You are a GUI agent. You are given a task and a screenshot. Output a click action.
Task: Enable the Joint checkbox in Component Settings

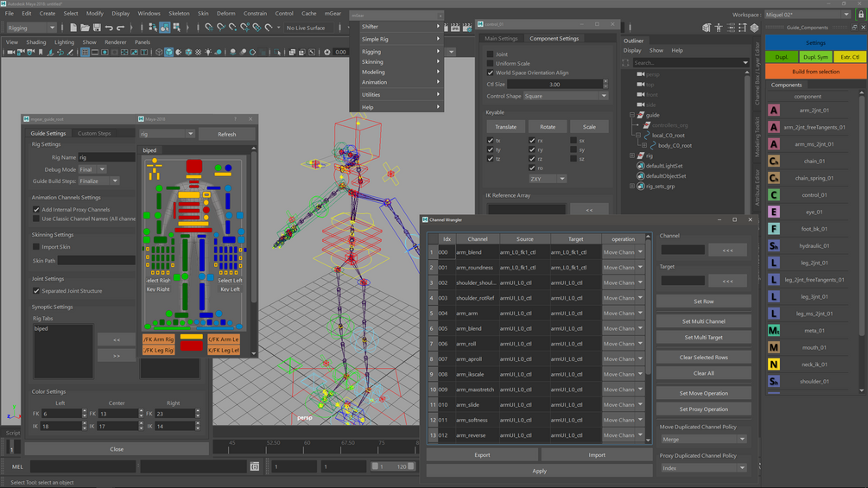(490, 54)
